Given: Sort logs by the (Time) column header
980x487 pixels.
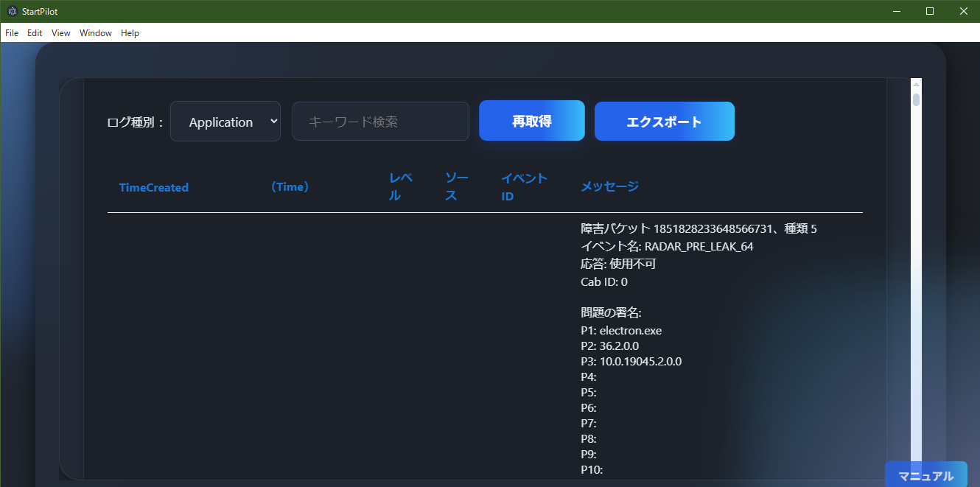Looking at the screenshot, I should [x=290, y=186].
